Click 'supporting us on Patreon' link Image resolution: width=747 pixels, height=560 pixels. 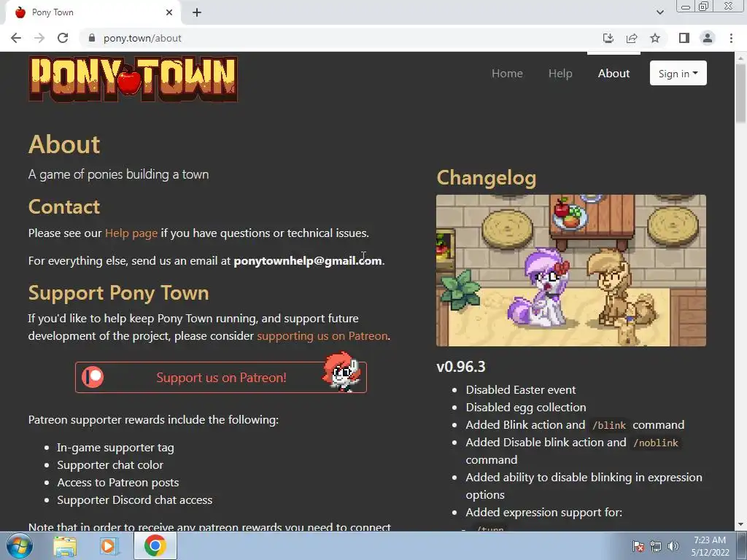[x=322, y=335]
